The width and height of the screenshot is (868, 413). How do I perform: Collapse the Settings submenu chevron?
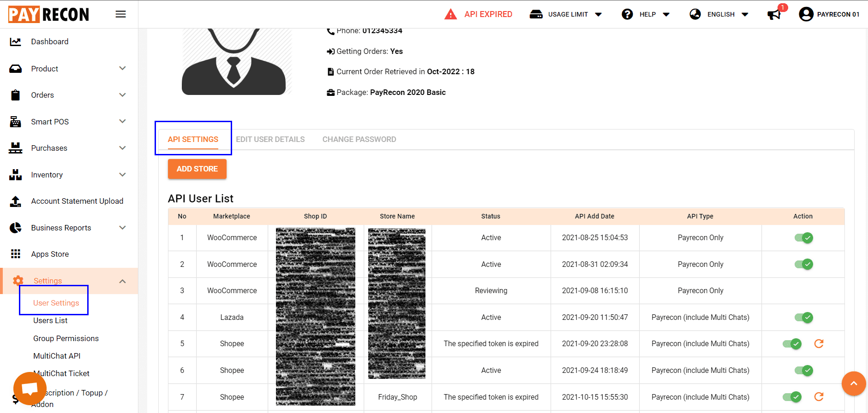(x=122, y=281)
